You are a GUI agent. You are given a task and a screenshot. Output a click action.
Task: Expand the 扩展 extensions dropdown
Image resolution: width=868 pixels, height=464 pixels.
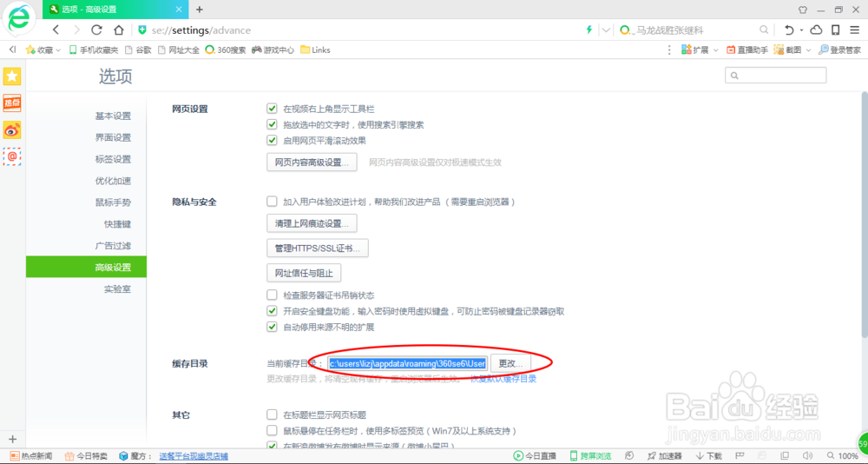[715, 50]
